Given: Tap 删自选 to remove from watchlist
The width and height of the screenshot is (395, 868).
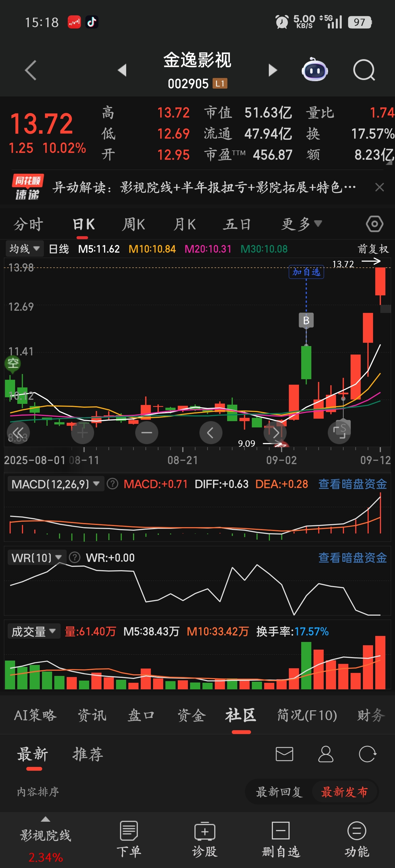Looking at the screenshot, I should (281, 839).
